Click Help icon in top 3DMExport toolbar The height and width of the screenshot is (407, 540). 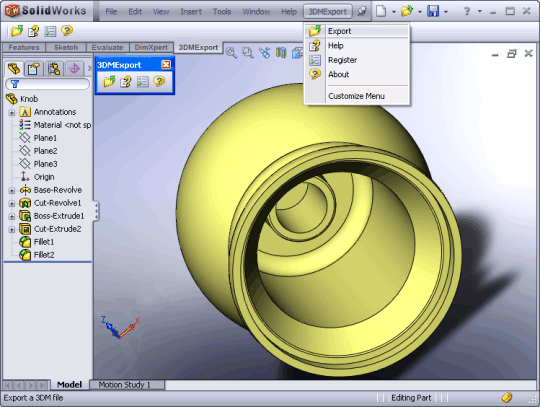(33, 31)
